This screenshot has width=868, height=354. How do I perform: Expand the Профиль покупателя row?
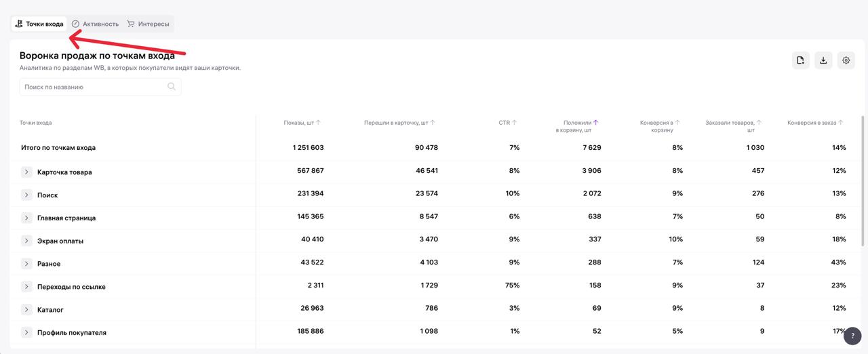point(26,333)
